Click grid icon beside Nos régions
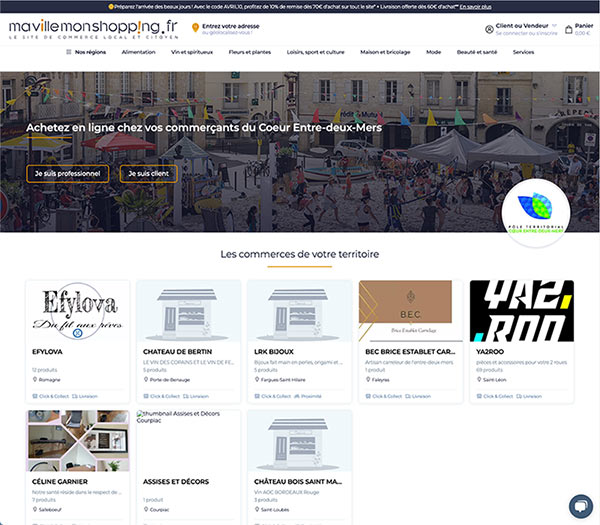The width and height of the screenshot is (600, 525). pyautogui.click(x=69, y=52)
